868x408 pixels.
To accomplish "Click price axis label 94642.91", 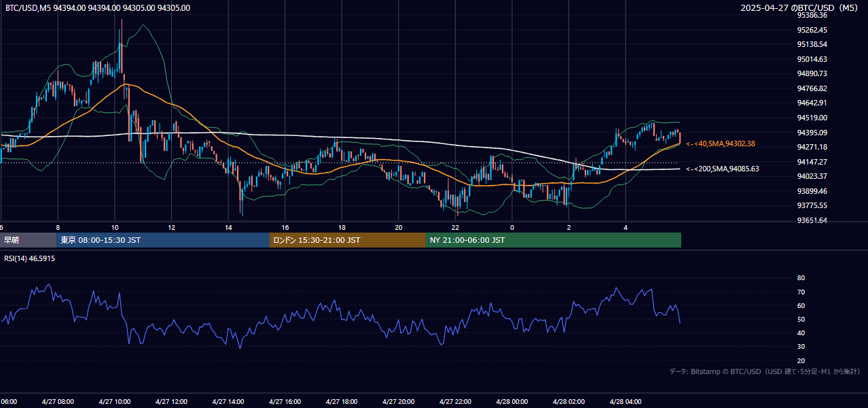I will (812, 103).
